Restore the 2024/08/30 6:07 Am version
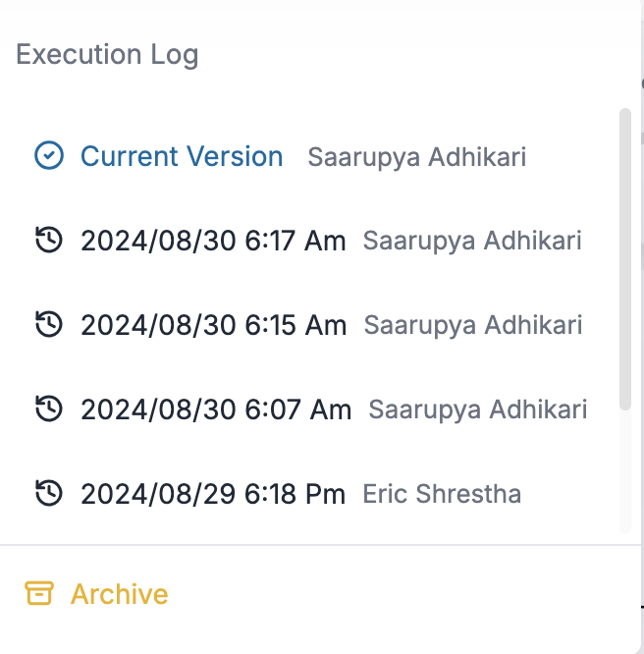This screenshot has width=644, height=654. [216, 409]
